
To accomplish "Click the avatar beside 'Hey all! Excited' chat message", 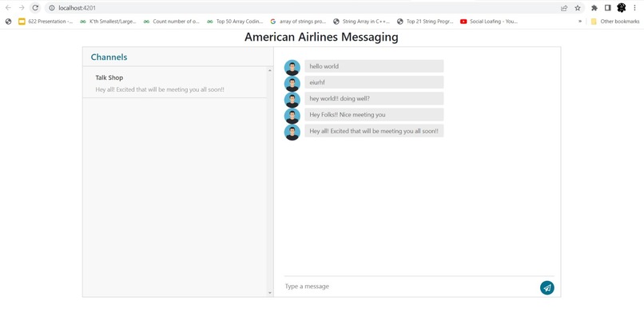I will (x=292, y=133).
